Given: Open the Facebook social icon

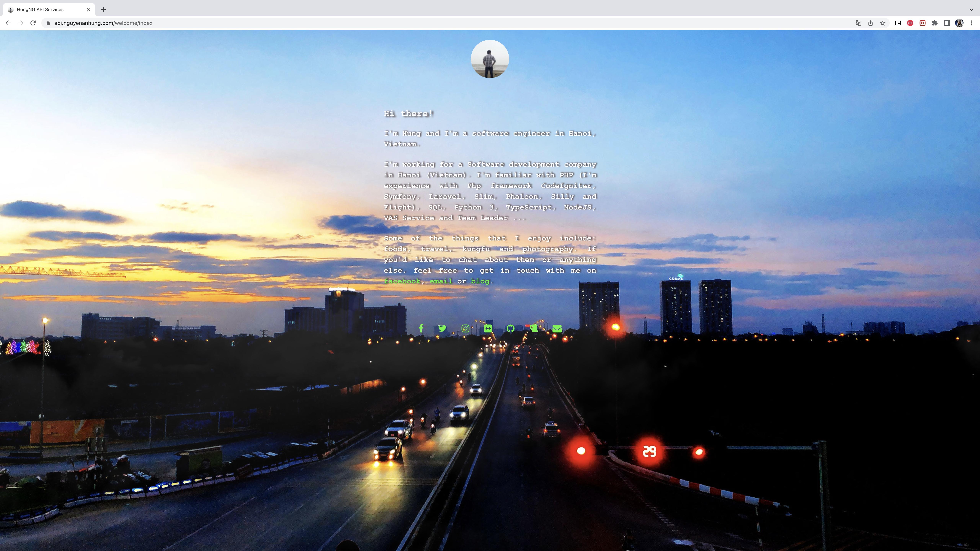Looking at the screenshot, I should [421, 328].
